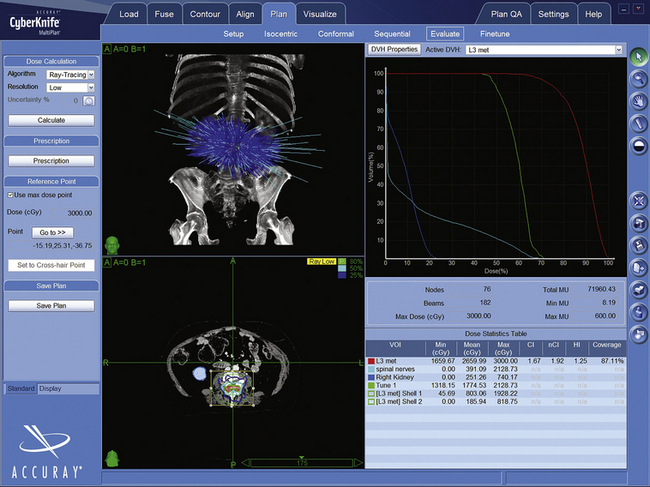The height and width of the screenshot is (487, 650).
Task: Click the half-circle window/level contrast tool
Action: pos(638,145)
